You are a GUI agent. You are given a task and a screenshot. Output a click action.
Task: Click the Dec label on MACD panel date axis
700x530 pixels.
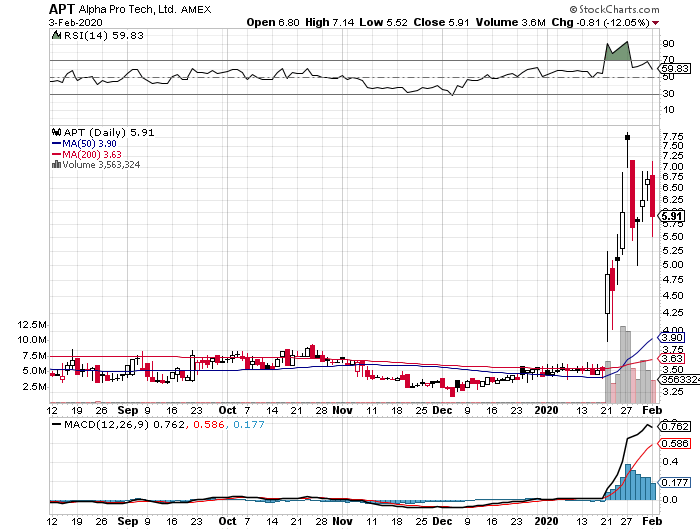[442, 521]
